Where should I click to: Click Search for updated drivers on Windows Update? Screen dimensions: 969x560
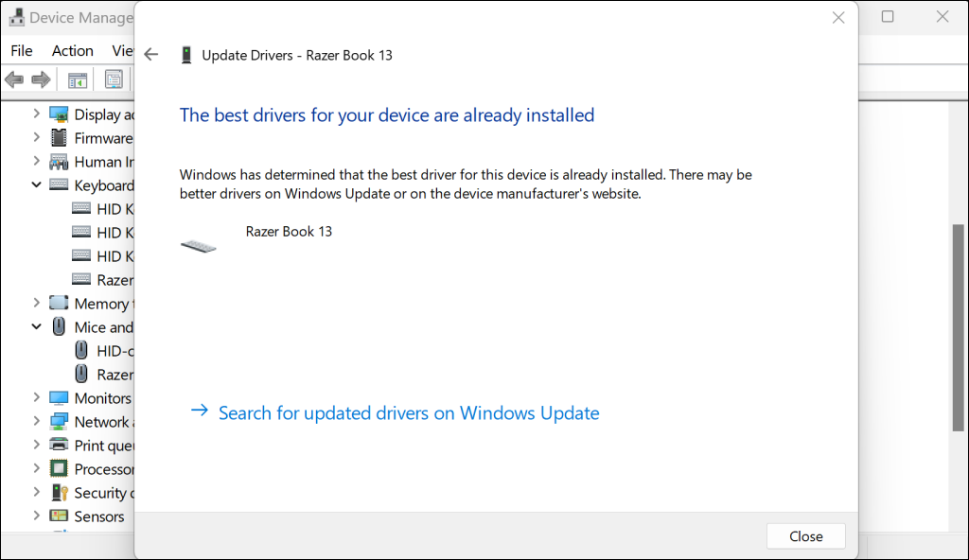pyautogui.click(x=408, y=413)
